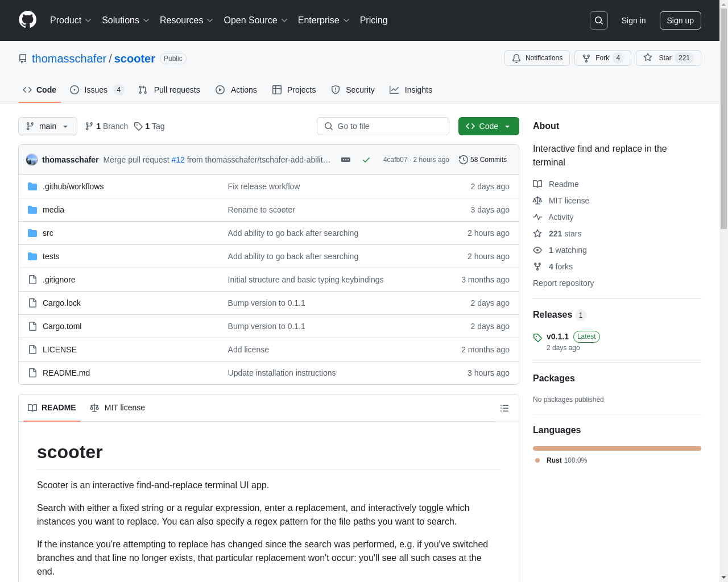Viewport: 728px width, 582px height.
Task: Open the 58 Commits history
Action: [x=483, y=160]
